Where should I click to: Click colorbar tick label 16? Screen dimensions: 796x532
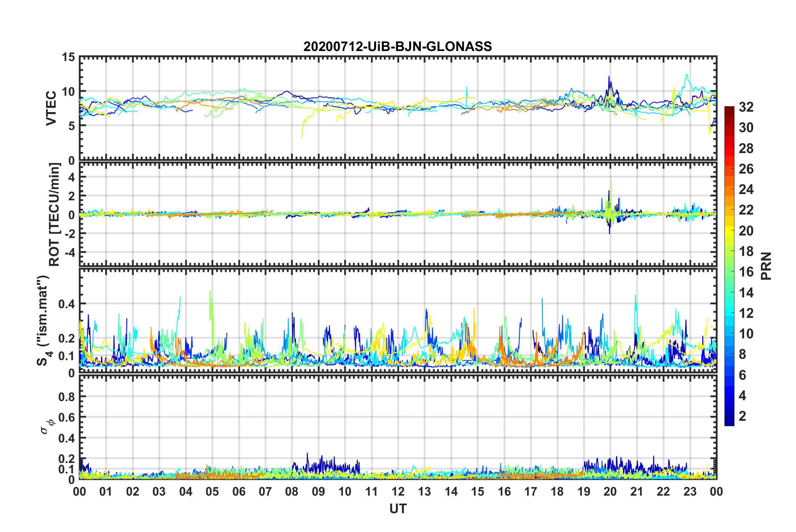[x=746, y=272]
